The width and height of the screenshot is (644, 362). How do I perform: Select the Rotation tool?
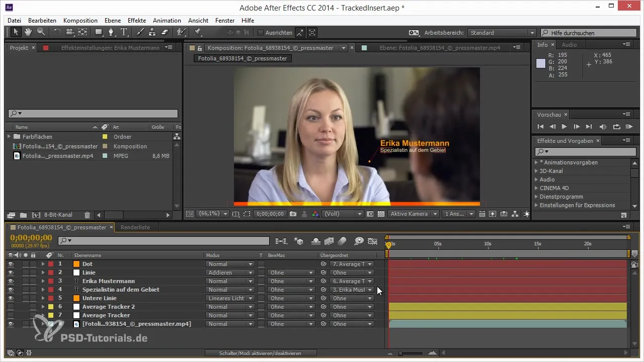click(57, 32)
